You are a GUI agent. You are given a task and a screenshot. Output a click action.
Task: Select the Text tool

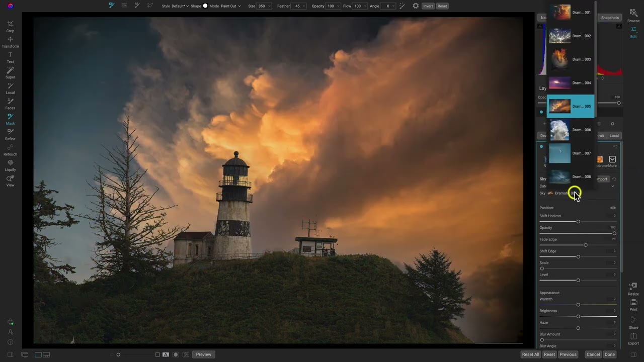point(10,57)
